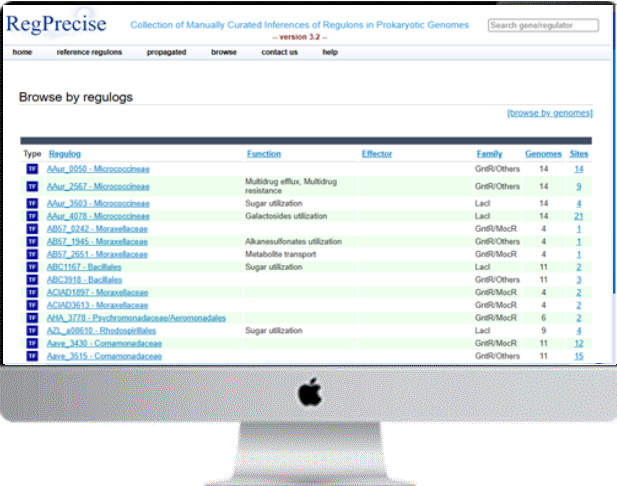Click the browse by genomes link
Screen dimensions: 617x486
549,113
